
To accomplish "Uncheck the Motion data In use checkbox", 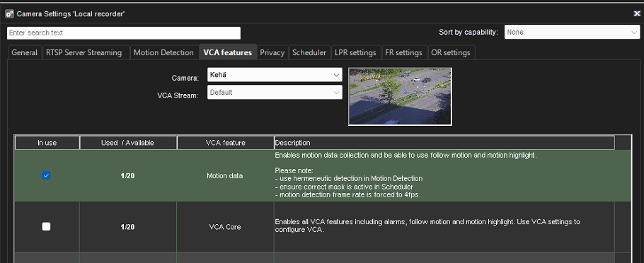I will 47,175.
